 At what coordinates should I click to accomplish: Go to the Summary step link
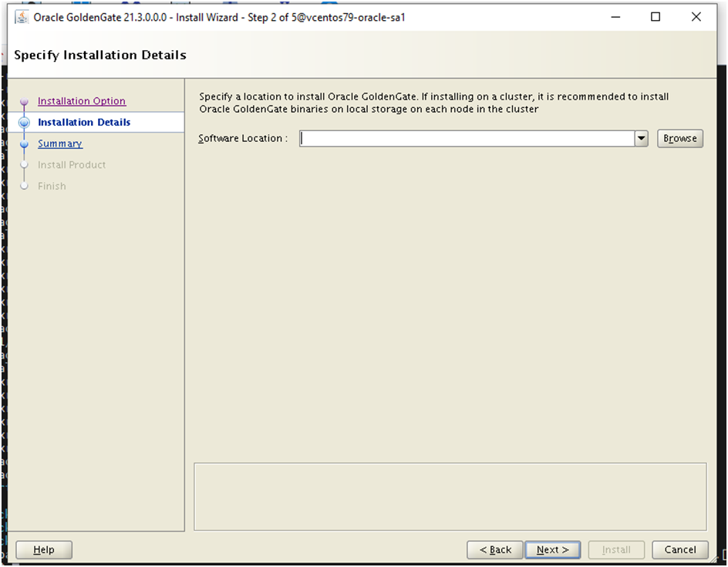click(60, 143)
